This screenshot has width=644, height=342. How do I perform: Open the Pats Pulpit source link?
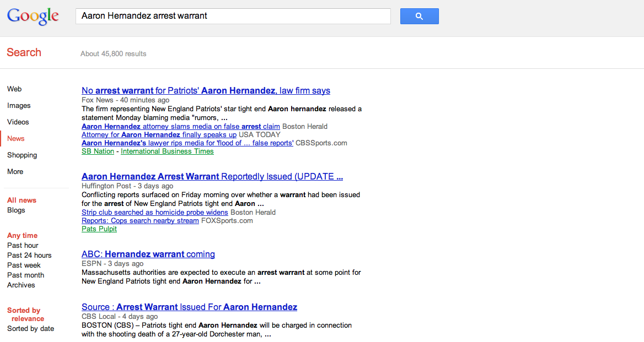tap(99, 229)
